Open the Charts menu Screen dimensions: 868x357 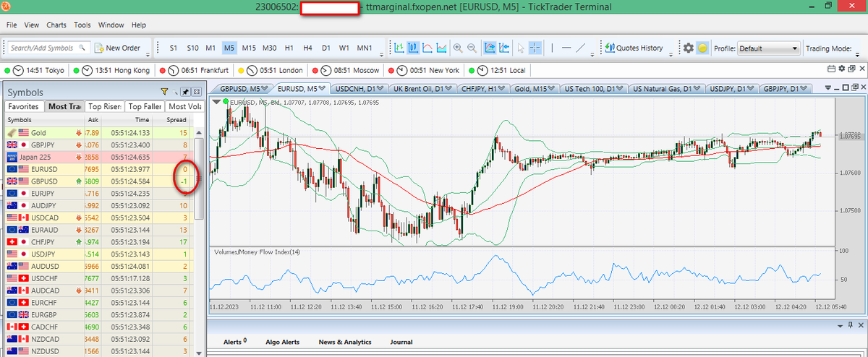(x=56, y=25)
